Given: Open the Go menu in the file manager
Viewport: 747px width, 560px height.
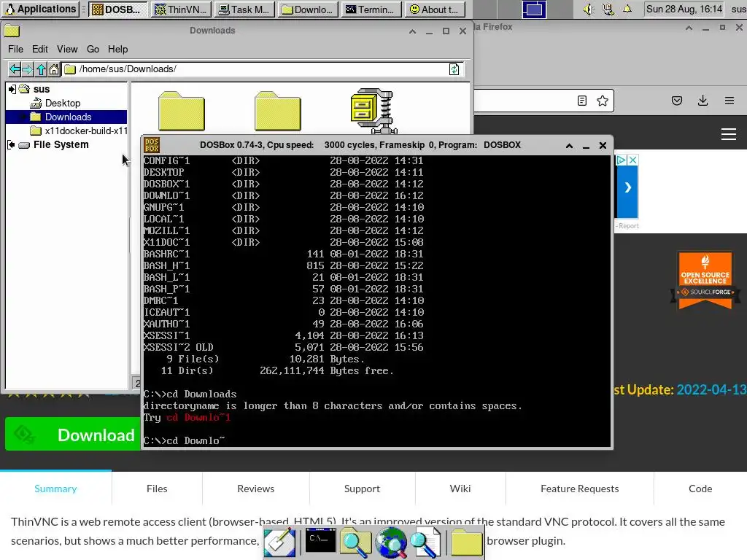Looking at the screenshot, I should pyautogui.click(x=93, y=49).
